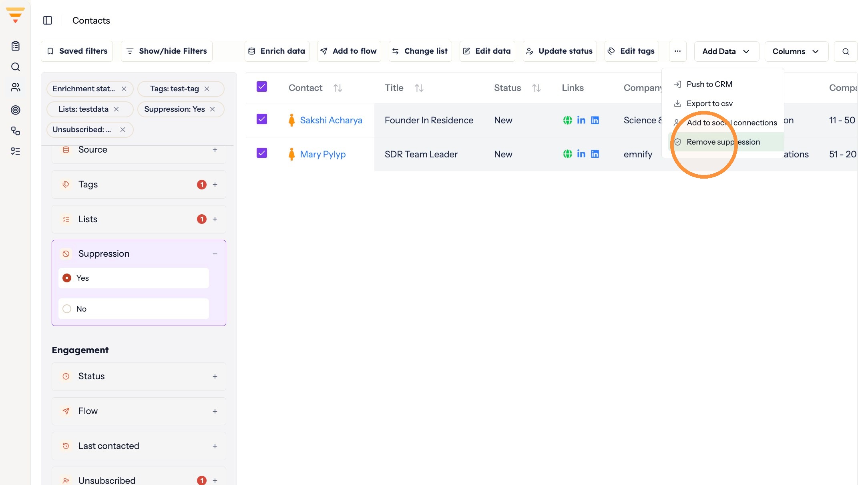Remove the Suppression: Yes filter chip

pos(213,109)
